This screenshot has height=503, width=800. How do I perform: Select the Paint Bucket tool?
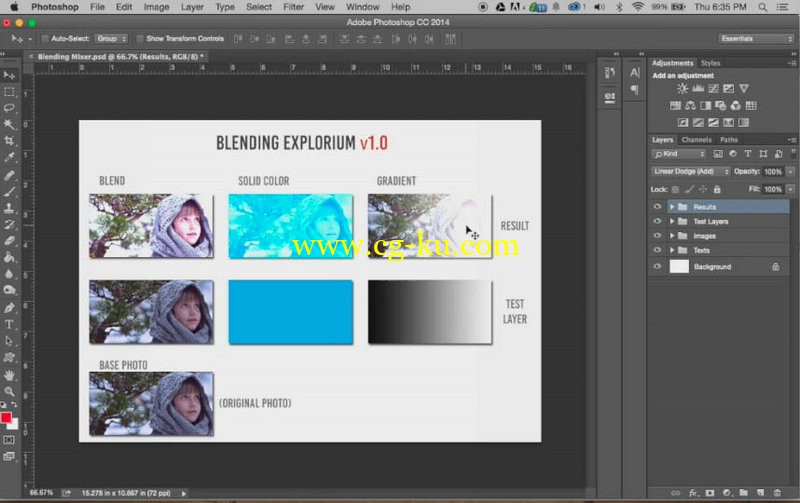(9, 257)
